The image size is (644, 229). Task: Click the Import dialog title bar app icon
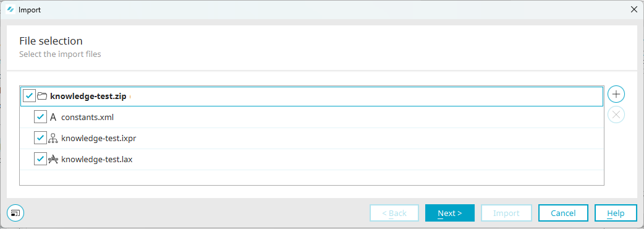11,10
